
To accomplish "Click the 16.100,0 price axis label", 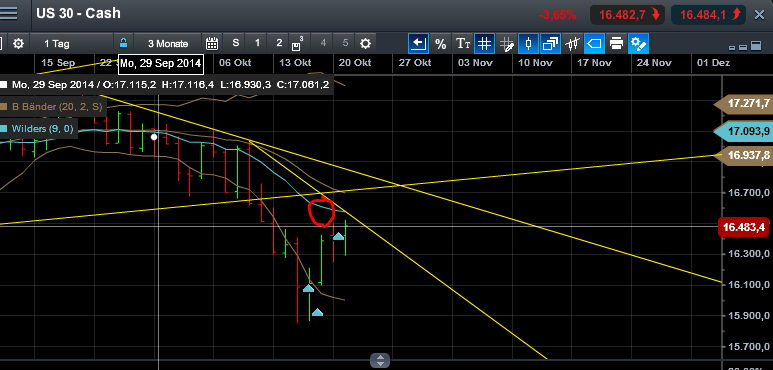I will pyautogui.click(x=749, y=285).
